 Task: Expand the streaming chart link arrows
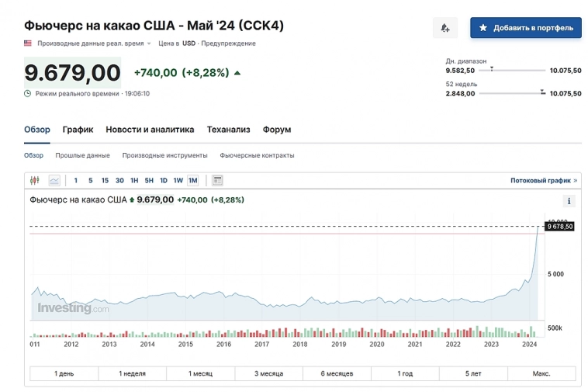(575, 180)
